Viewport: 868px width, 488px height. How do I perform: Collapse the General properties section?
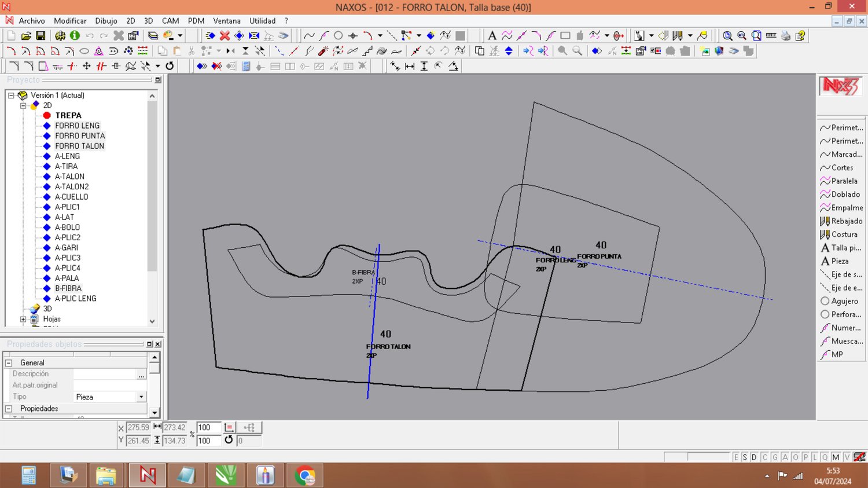point(9,363)
